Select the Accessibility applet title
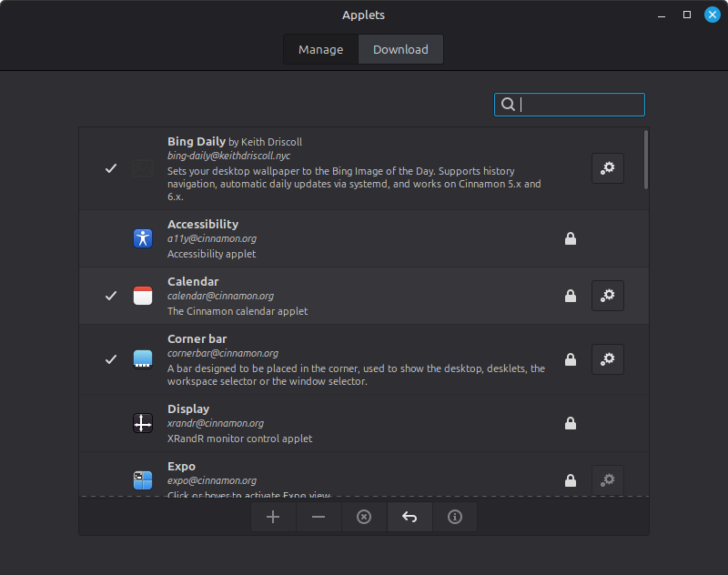Screen dimensions: 728x575 [203, 224]
